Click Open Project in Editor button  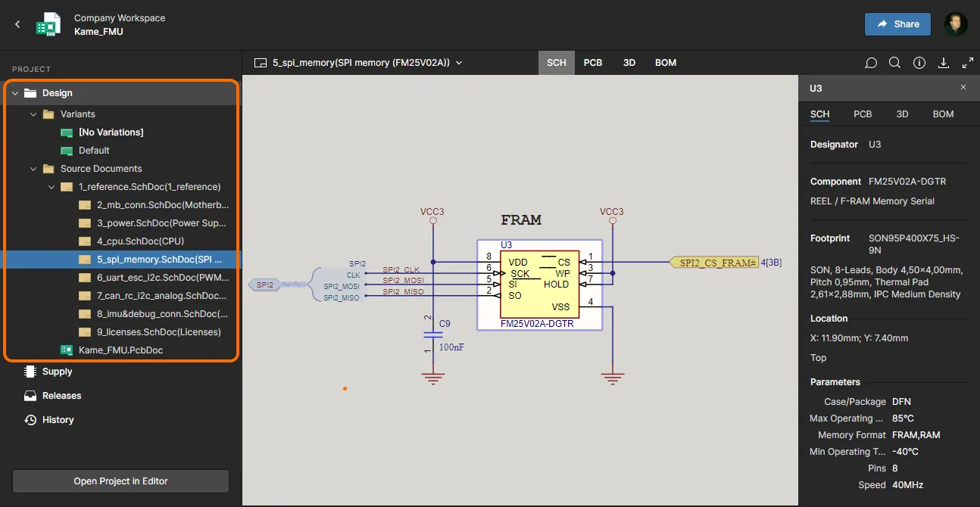(x=120, y=481)
